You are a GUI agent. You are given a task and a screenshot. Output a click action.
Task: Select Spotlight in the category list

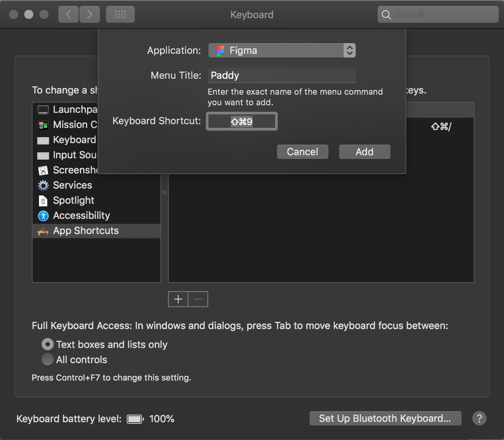tap(96, 200)
